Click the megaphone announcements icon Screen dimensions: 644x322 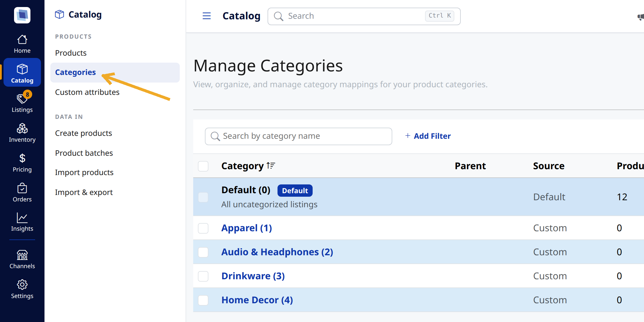coord(641,17)
